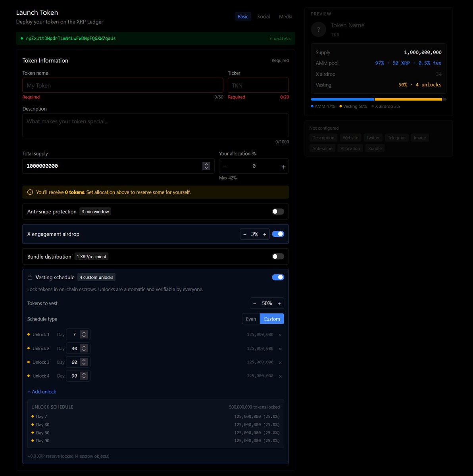Turn off the Vesting schedule toggle

pyautogui.click(x=278, y=277)
